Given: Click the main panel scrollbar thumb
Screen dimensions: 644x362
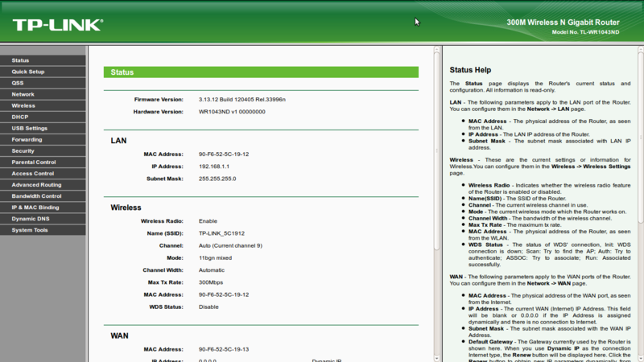Looking at the screenshot, I should (436, 151).
